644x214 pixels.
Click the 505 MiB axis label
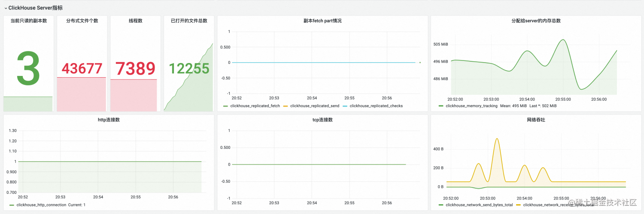(440, 44)
